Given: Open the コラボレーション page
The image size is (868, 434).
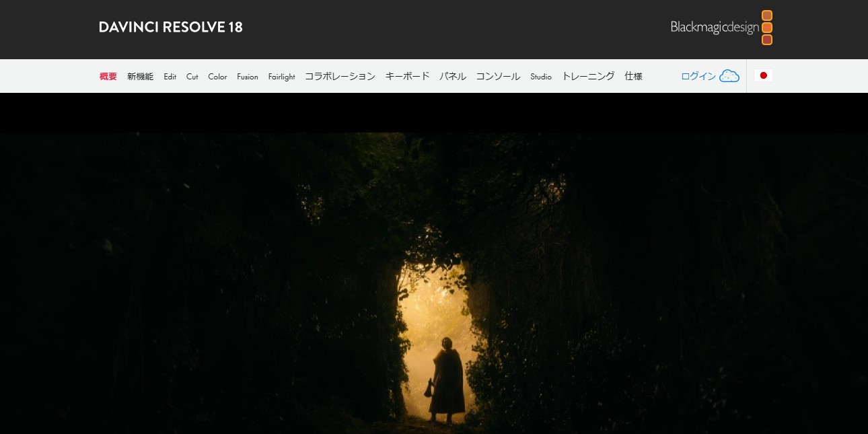Looking at the screenshot, I should click(x=340, y=77).
